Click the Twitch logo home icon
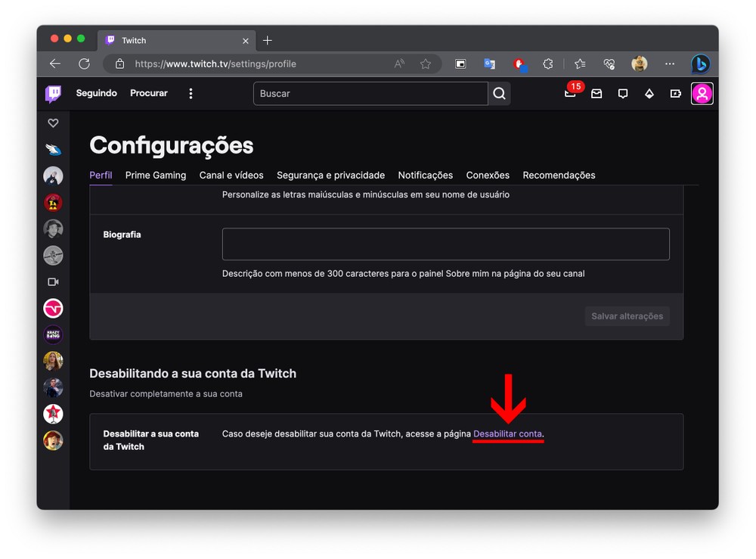 (x=53, y=94)
